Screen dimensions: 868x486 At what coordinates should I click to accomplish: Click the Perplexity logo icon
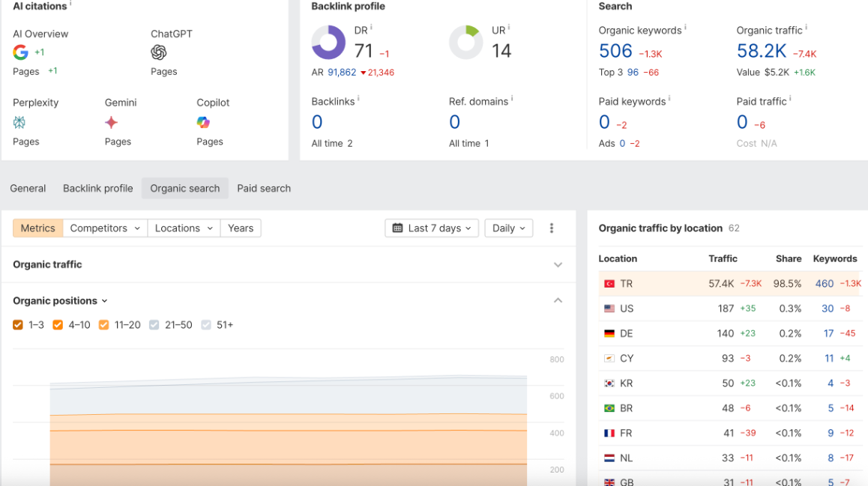point(19,122)
